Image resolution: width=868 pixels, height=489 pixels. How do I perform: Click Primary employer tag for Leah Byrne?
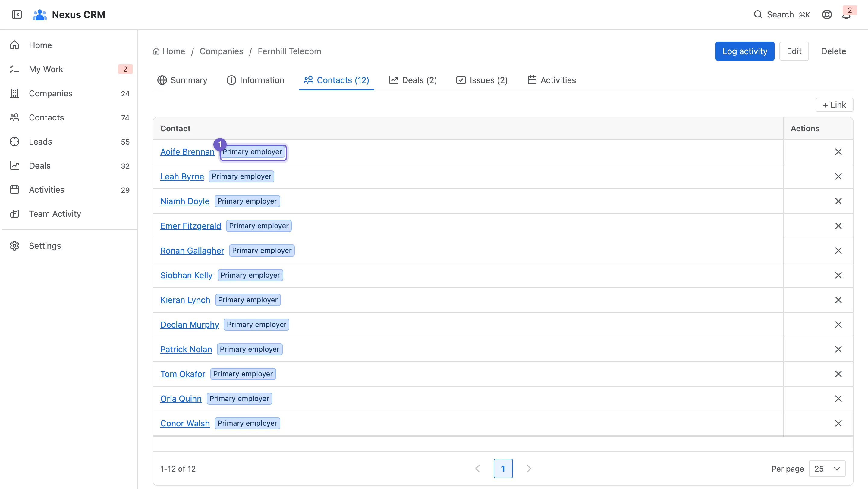pyautogui.click(x=241, y=176)
